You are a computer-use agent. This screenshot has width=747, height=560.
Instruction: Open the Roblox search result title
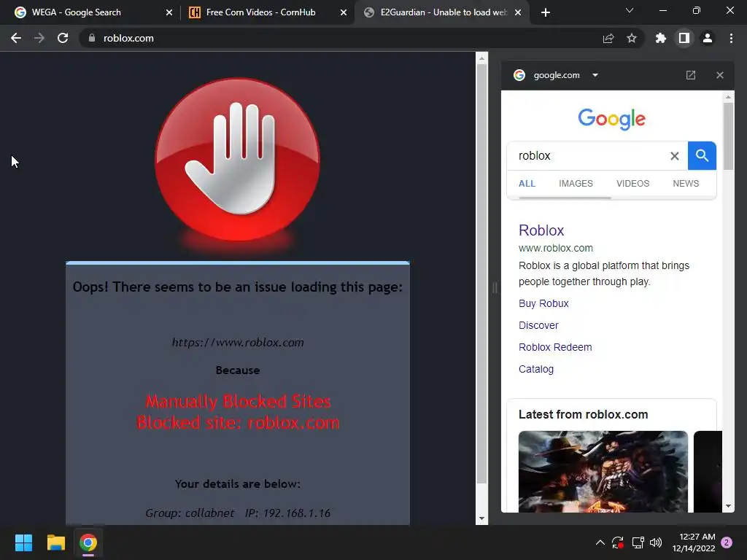[541, 230]
